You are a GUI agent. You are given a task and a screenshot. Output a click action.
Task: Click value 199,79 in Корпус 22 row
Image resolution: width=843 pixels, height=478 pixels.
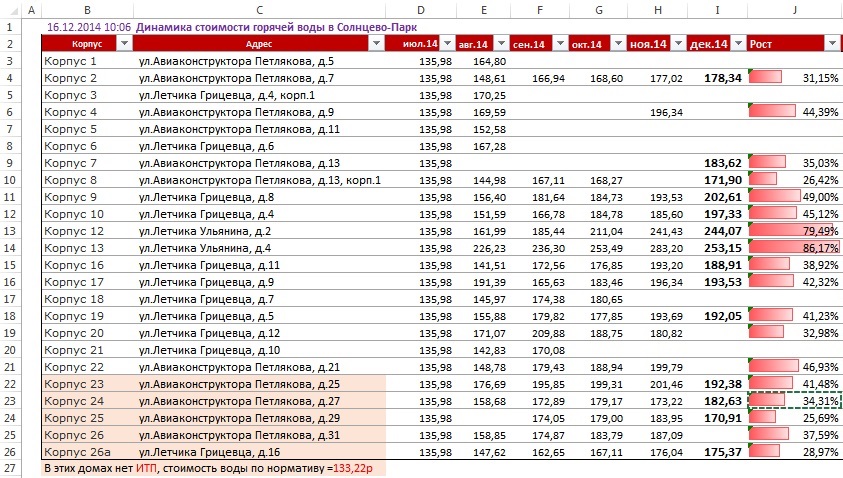pyautogui.click(x=666, y=367)
